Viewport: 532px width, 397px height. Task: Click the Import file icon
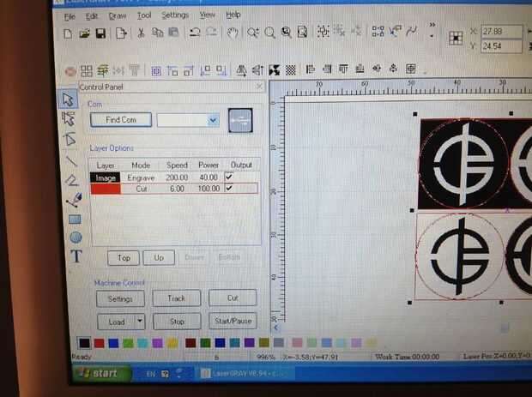[x=121, y=33]
